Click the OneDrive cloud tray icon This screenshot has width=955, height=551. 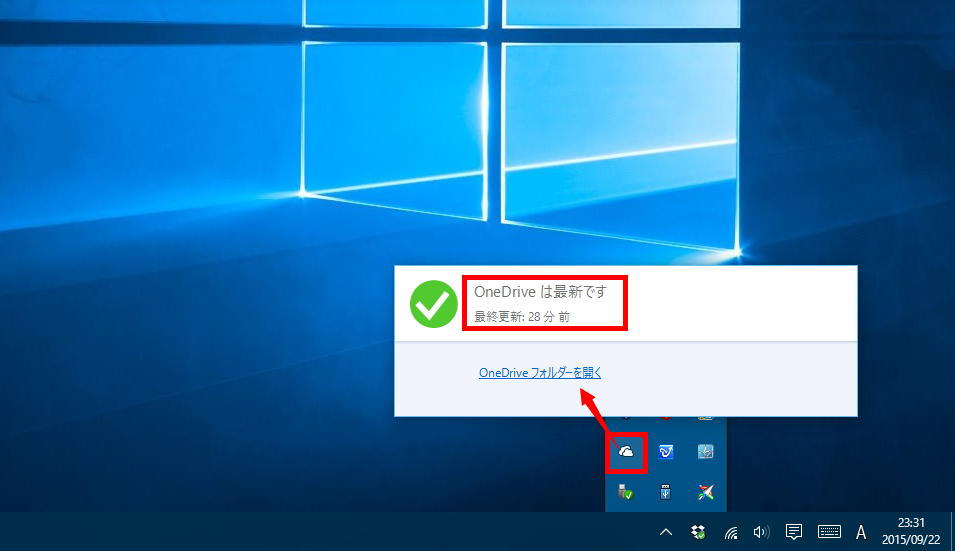pyautogui.click(x=626, y=452)
